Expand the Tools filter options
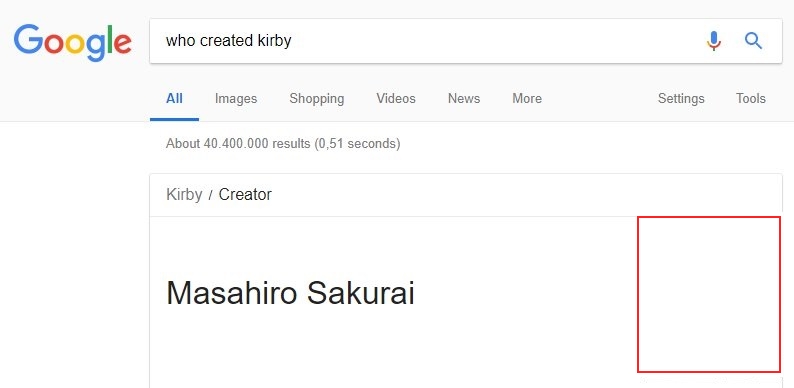This screenshot has width=794, height=388. [x=750, y=98]
